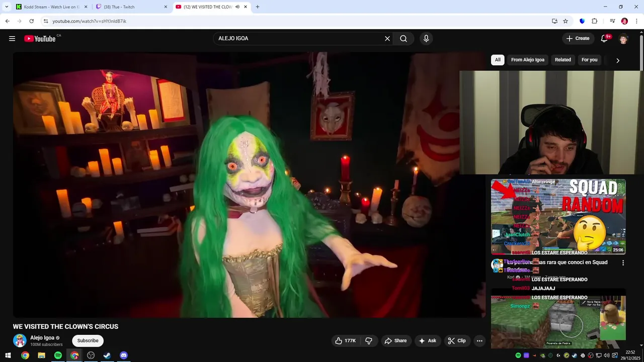This screenshot has height=362, width=644.
Task: Select the All filter chip
Action: pyautogui.click(x=498, y=60)
